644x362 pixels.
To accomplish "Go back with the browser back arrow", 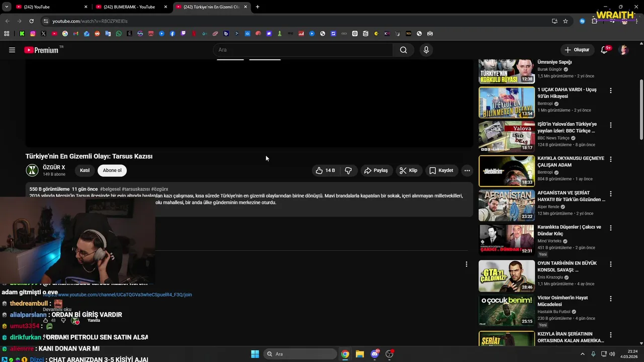I will (7, 21).
